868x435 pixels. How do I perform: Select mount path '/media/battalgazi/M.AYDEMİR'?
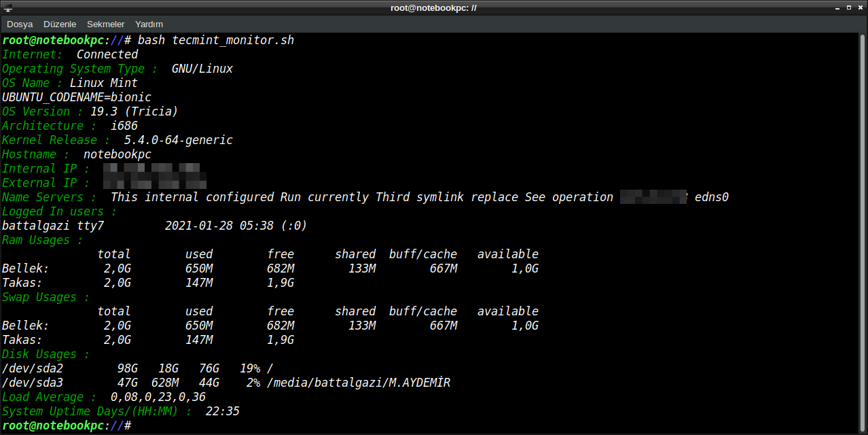tap(359, 383)
